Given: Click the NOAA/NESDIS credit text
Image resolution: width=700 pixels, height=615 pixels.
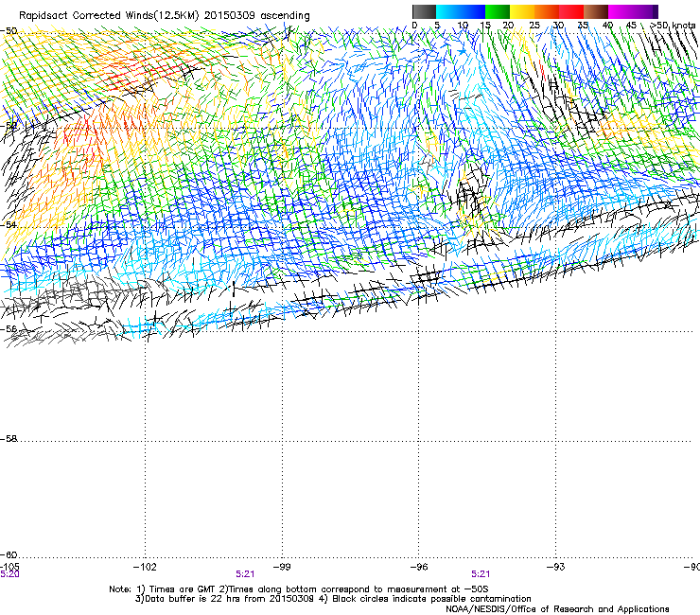Looking at the screenshot, I should coord(557,608).
